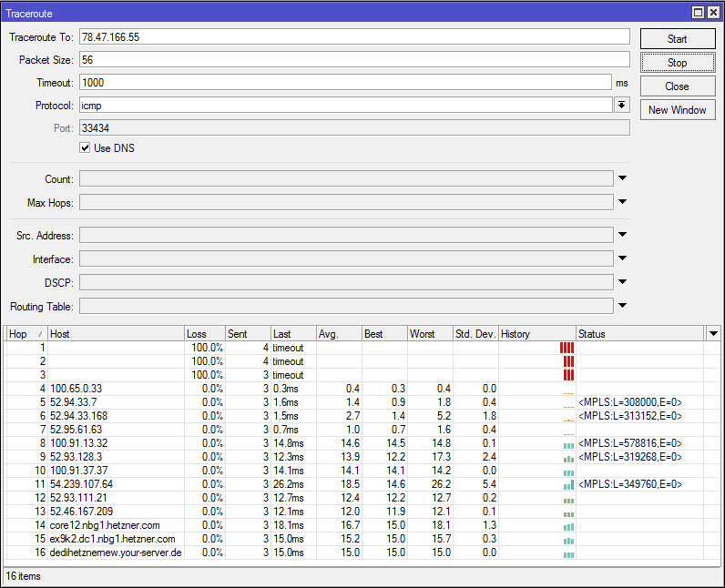Expand the Max Hops field arrow
The width and height of the screenshot is (725, 588).
click(622, 201)
